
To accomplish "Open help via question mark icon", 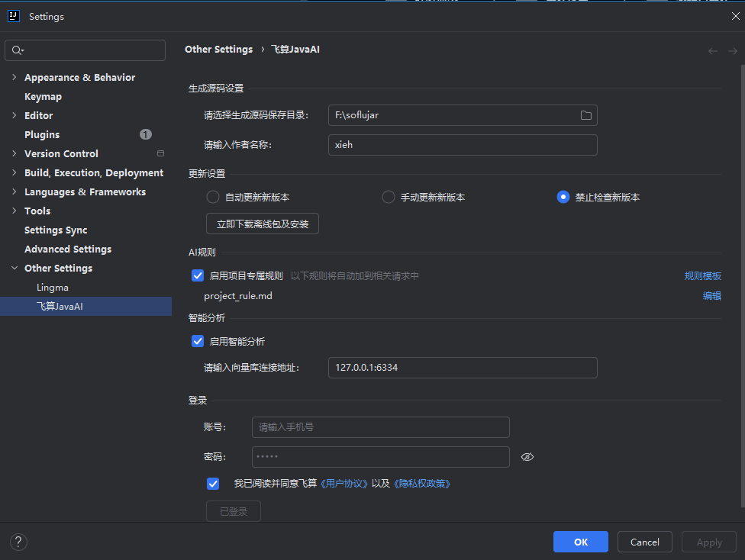I will click(x=18, y=542).
